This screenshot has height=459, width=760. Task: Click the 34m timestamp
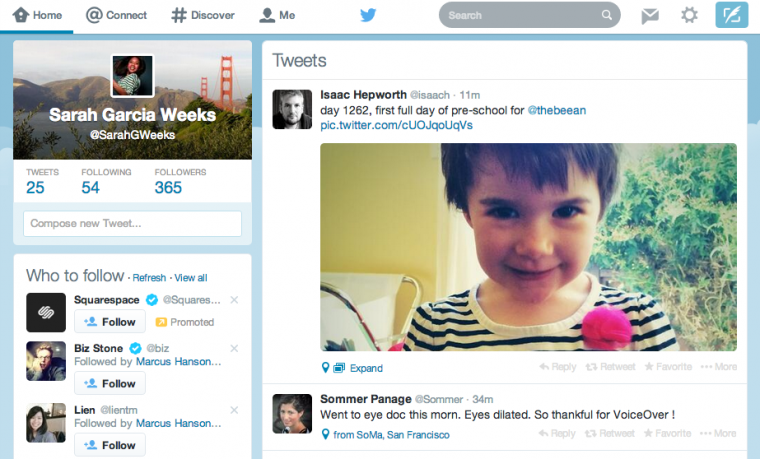pos(483,399)
